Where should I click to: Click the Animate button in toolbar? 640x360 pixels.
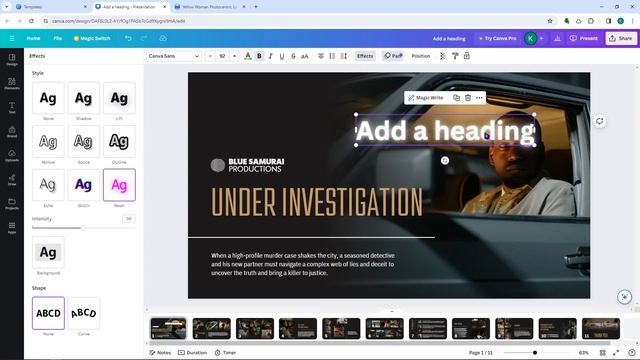pos(393,56)
